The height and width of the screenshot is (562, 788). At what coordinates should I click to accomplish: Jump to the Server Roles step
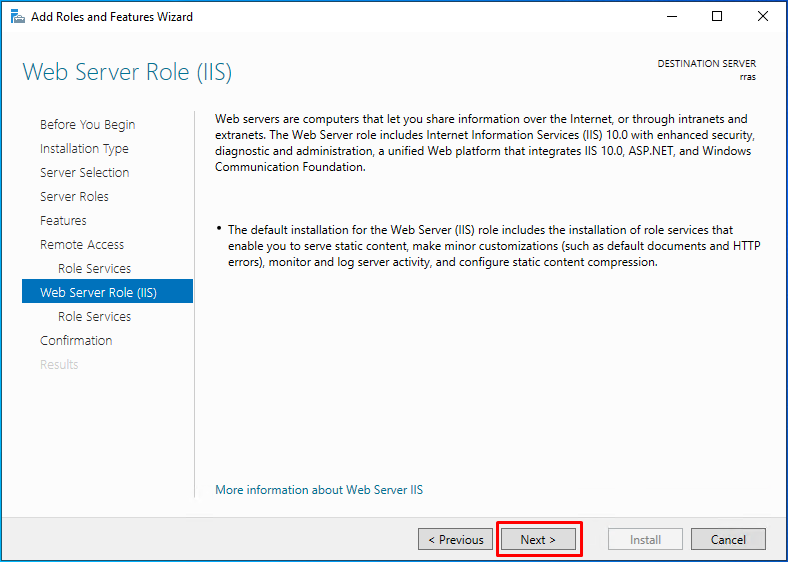tap(74, 197)
